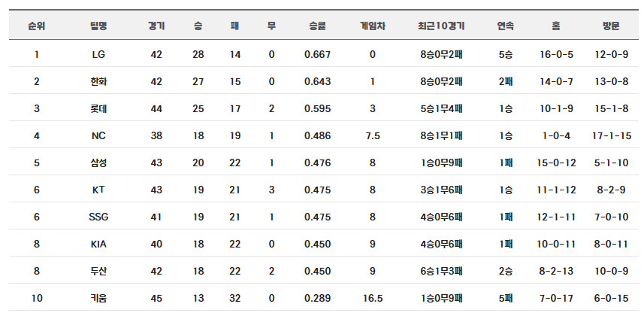Click the 방문 column header
644x316 pixels.
611,26
